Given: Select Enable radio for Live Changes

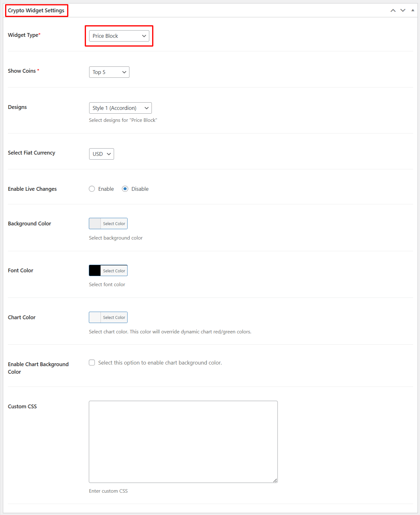Looking at the screenshot, I should [x=92, y=189].
